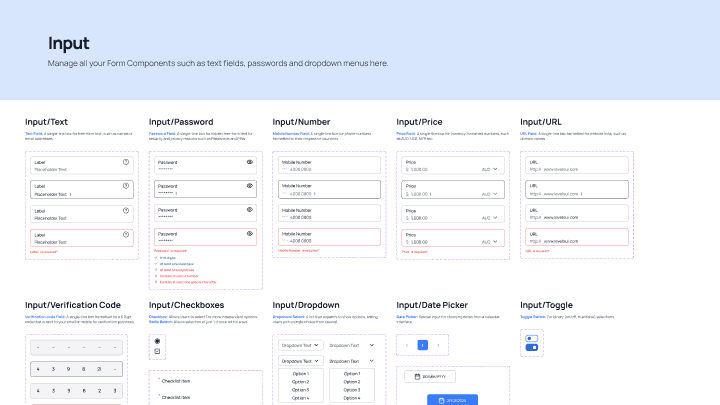
Task: Click the 'Input/Password' heading
Action: click(x=181, y=122)
